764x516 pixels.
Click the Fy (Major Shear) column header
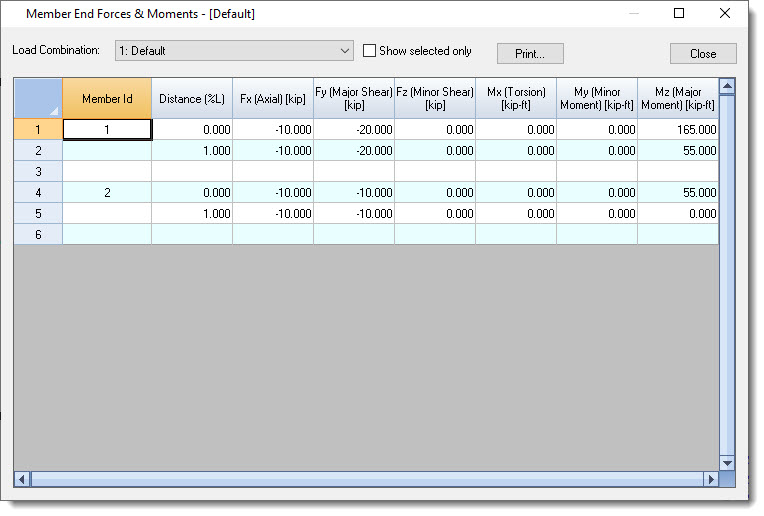point(354,98)
